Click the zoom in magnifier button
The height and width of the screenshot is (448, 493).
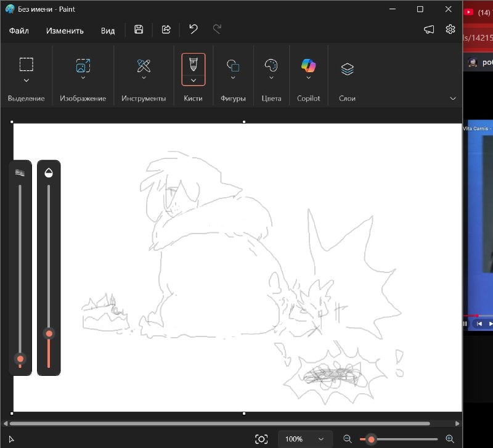point(450,439)
